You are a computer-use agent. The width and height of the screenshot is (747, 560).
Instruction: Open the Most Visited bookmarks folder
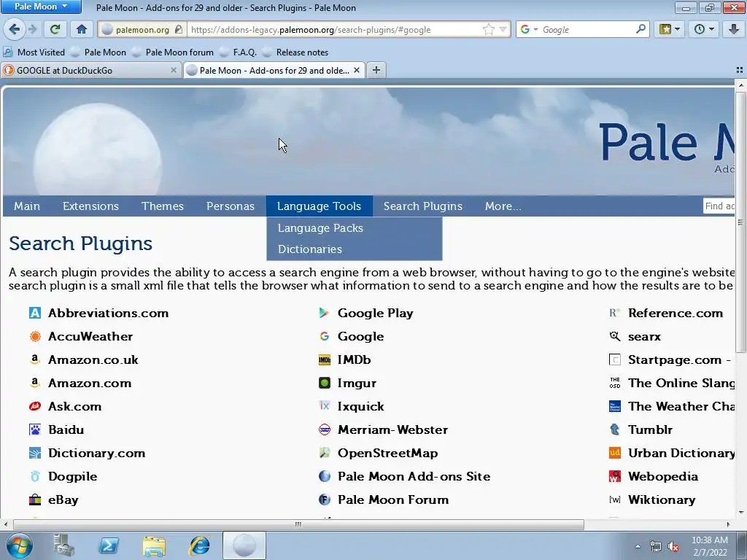coord(34,52)
